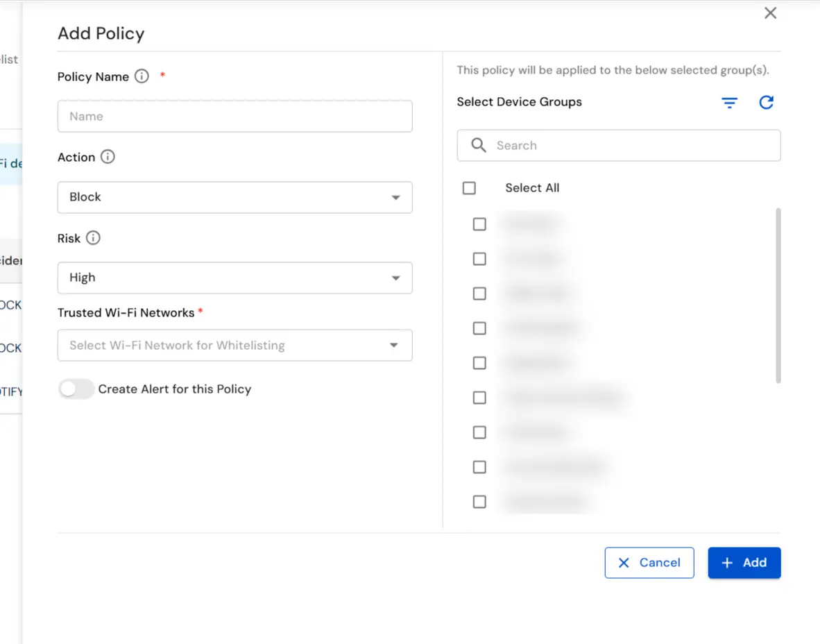Viewport: 820px width, 644px height.
Task: Click the search magnifier icon
Action: click(478, 145)
